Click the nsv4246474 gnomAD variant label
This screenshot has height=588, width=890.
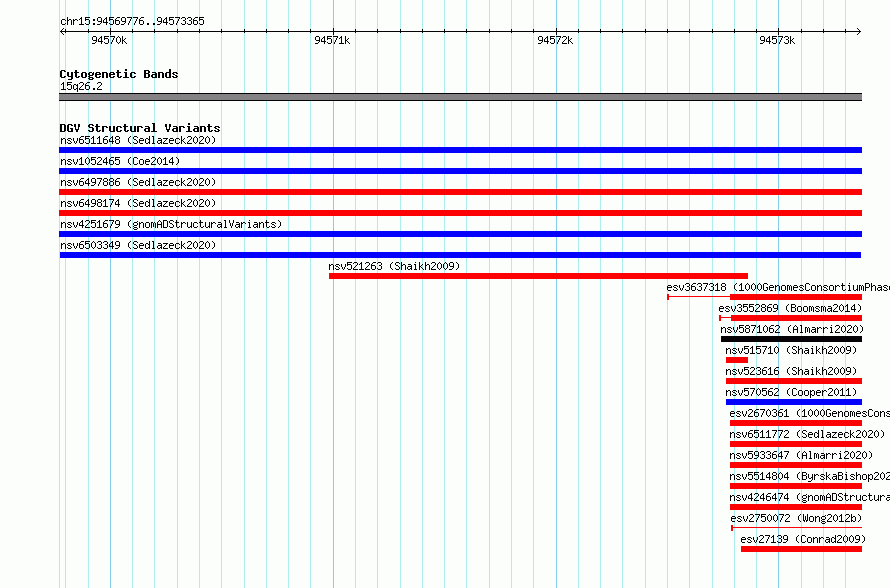[809, 497]
